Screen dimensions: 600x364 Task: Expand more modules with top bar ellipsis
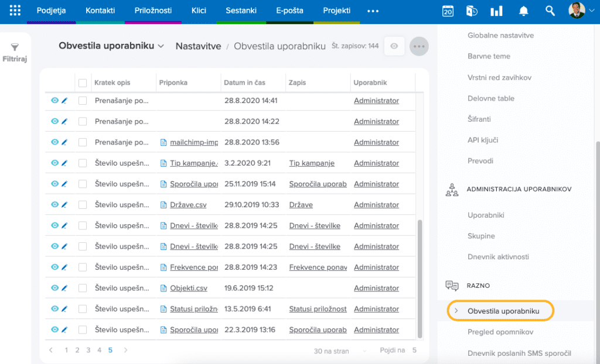pyautogui.click(x=373, y=11)
